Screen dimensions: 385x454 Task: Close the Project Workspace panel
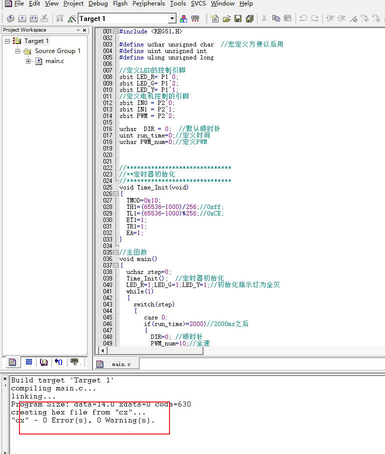[85, 30]
